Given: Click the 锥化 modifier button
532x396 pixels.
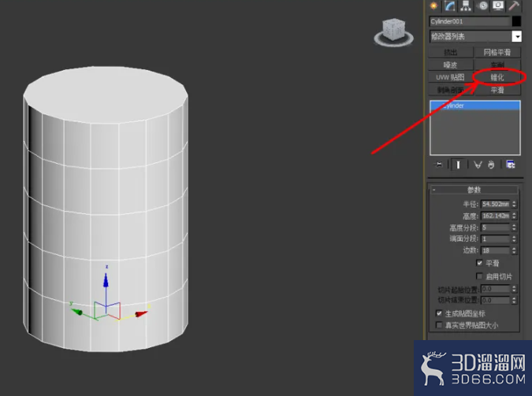Looking at the screenshot, I should point(497,77).
